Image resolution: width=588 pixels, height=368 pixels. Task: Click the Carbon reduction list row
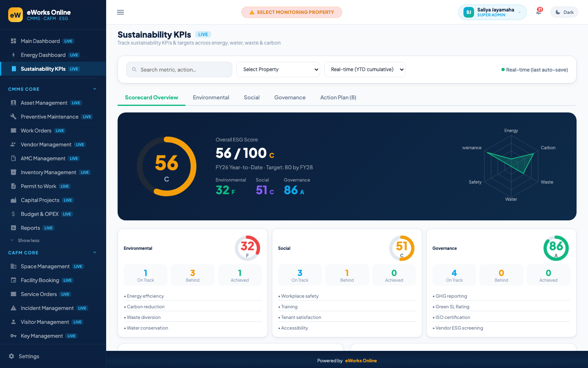coord(193,307)
